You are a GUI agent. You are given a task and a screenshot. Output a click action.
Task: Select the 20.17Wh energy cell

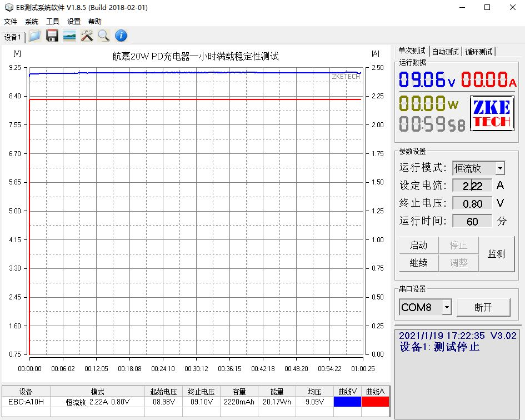pyautogui.click(x=277, y=402)
